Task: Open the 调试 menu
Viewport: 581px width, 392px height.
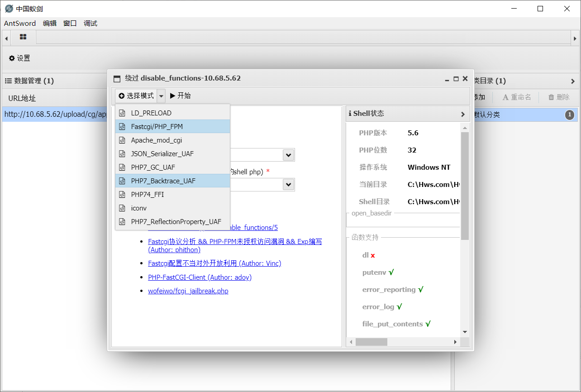Action: point(90,24)
